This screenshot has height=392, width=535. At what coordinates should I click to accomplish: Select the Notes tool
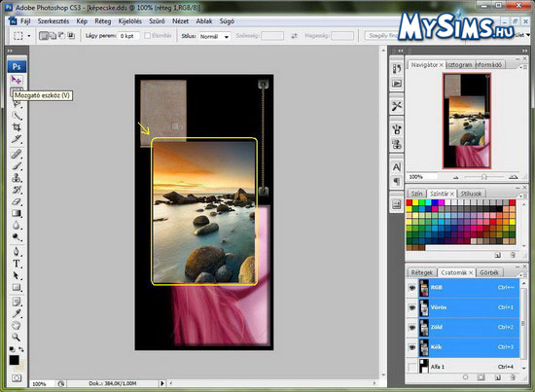click(x=17, y=302)
